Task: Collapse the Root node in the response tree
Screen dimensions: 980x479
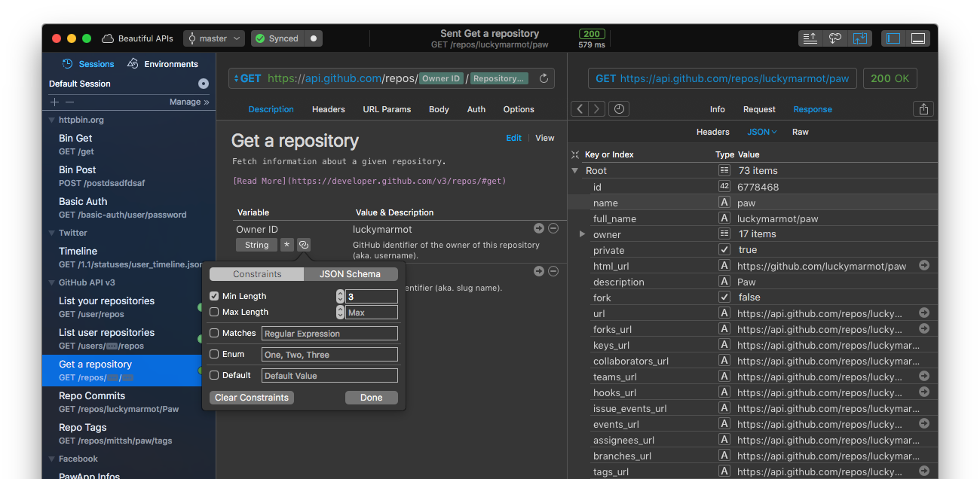Action: coord(575,171)
